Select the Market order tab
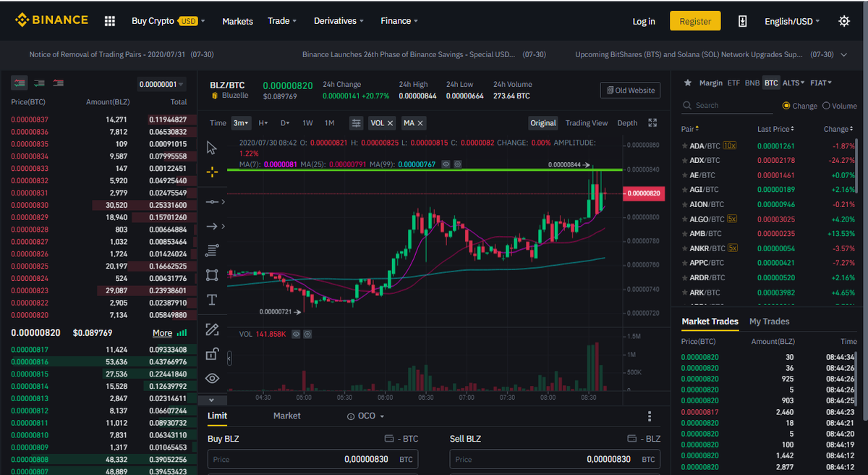This screenshot has width=868, height=475. coord(287,416)
